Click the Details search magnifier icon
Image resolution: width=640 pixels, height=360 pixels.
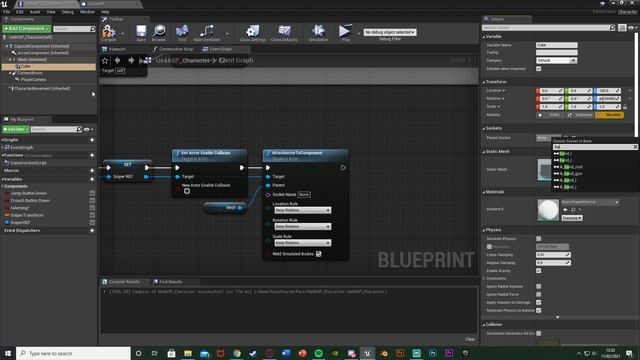[612, 28]
